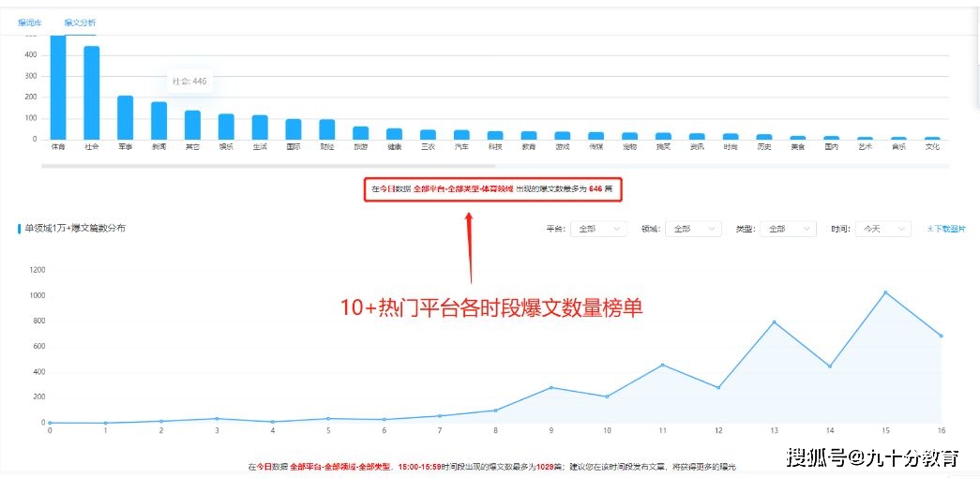The width and height of the screenshot is (980, 478).
Task: Open the 时间 dropdown showing 今天
Action: tap(882, 230)
